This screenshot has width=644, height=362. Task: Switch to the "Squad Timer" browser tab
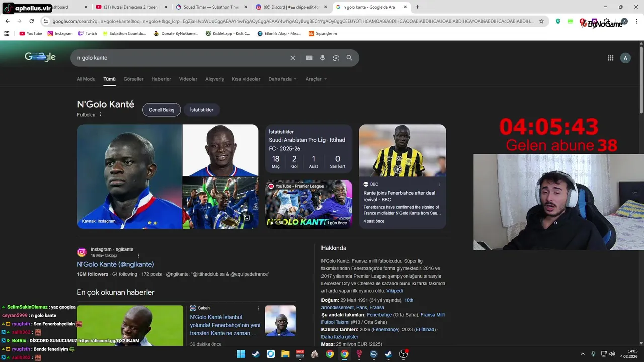[x=210, y=7]
